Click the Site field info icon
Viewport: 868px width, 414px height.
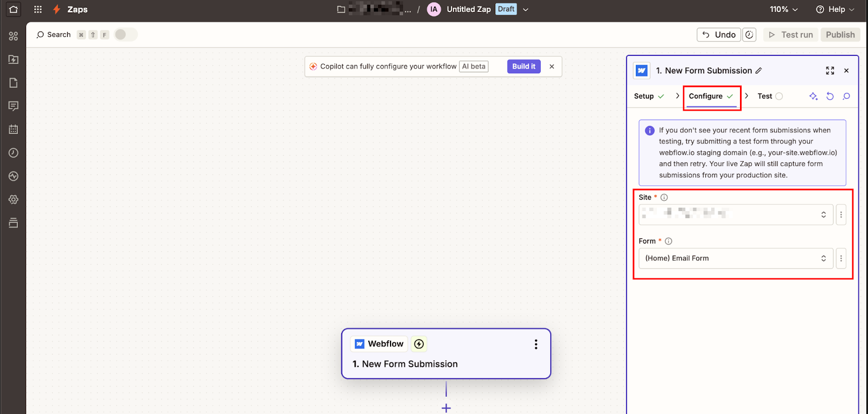[x=664, y=198]
